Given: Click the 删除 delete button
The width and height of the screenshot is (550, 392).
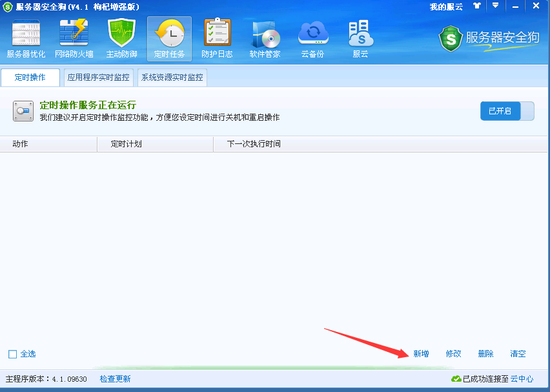Looking at the screenshot, I should tap(485, 354).
